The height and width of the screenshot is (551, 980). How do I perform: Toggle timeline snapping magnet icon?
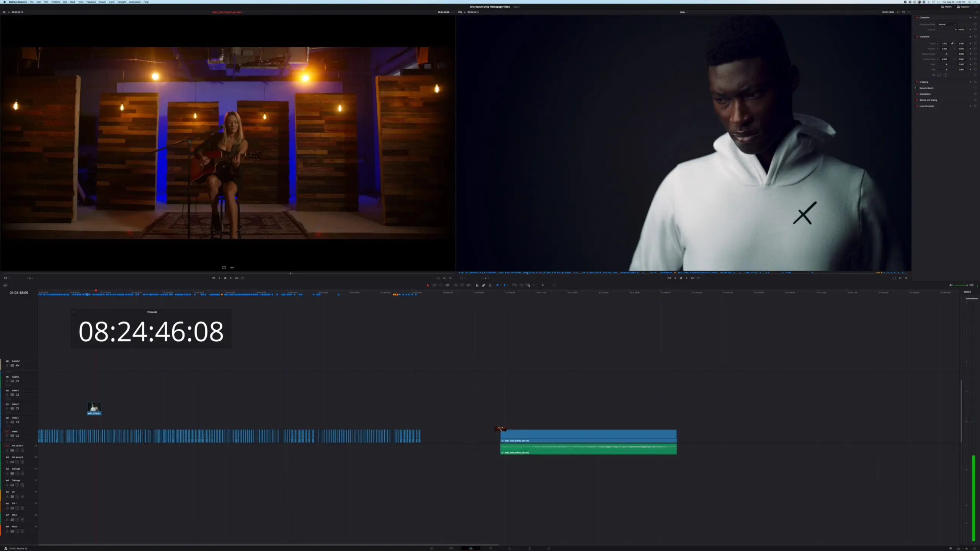(x=477, y=285)
